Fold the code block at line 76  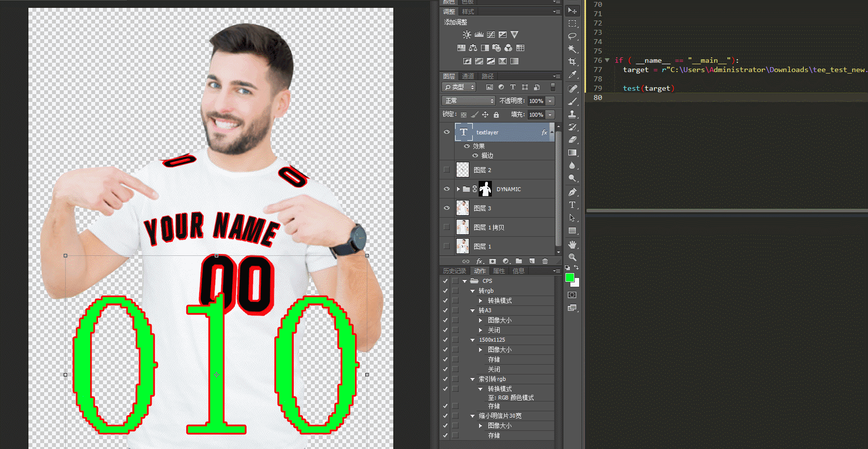(x=608, y=60)
